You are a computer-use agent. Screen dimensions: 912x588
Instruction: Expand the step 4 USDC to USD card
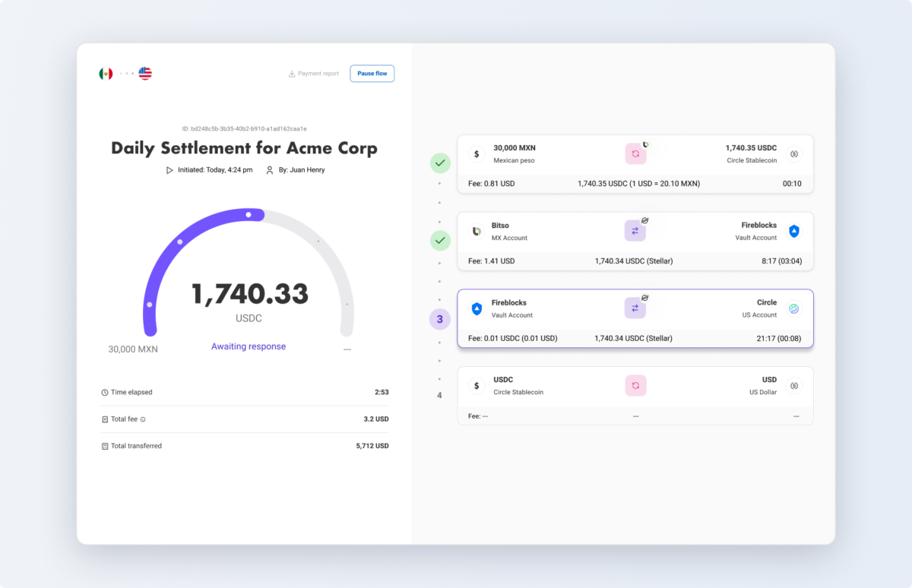(x=635, y=395)
